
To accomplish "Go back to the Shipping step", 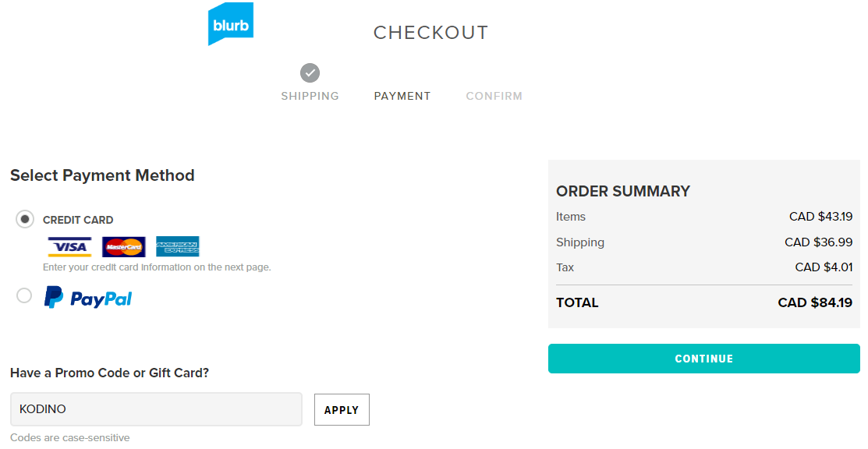I will pos(310,97).
